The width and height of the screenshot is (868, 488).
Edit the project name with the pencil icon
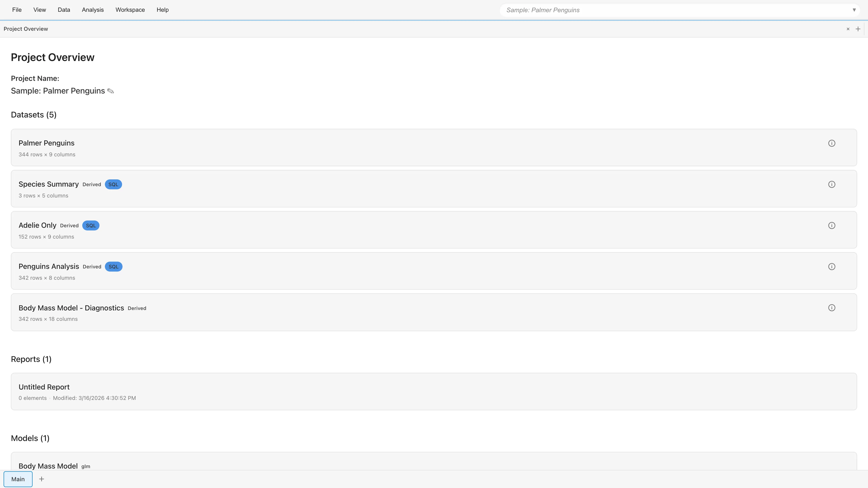111,91
